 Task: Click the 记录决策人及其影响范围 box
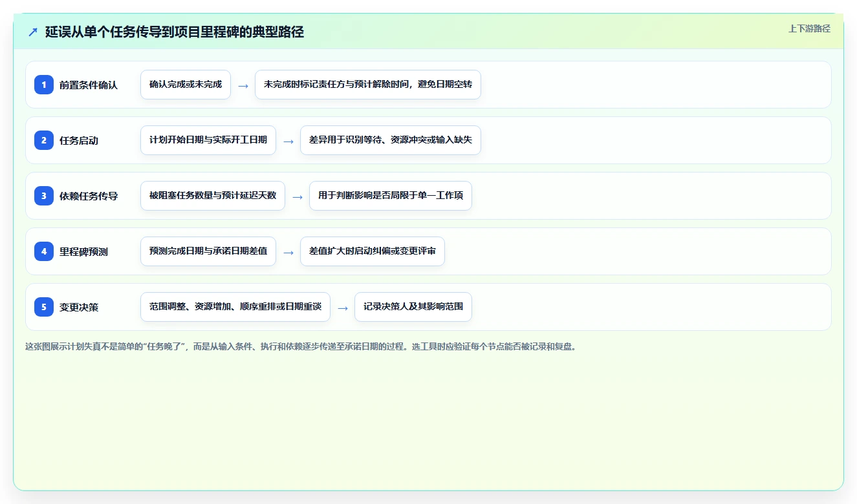point(413,307)
